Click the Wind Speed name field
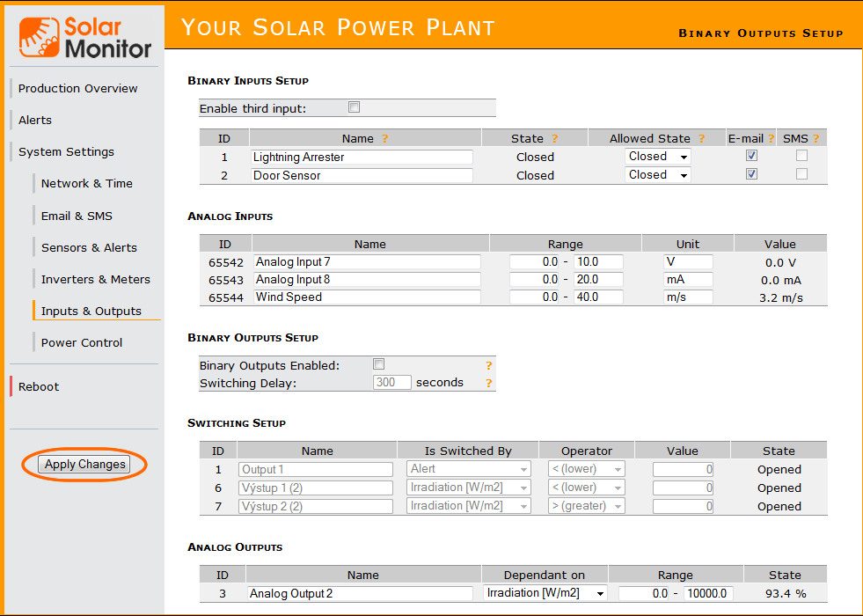This screenshot has width=863, height=616. tap(367, 297)
